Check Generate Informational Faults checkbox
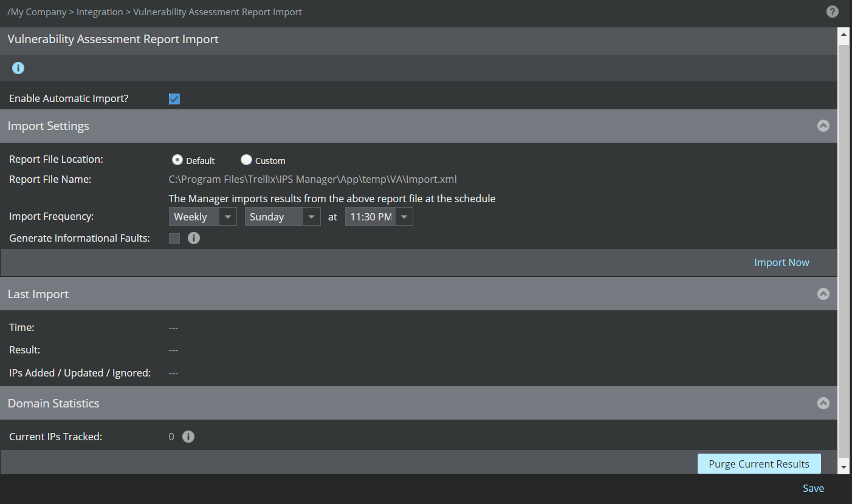This screenshot has width=852, height=504. click(174, 239)
